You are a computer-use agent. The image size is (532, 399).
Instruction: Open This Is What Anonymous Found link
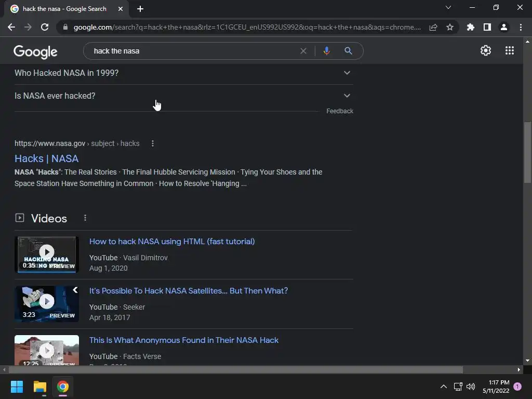183,340
